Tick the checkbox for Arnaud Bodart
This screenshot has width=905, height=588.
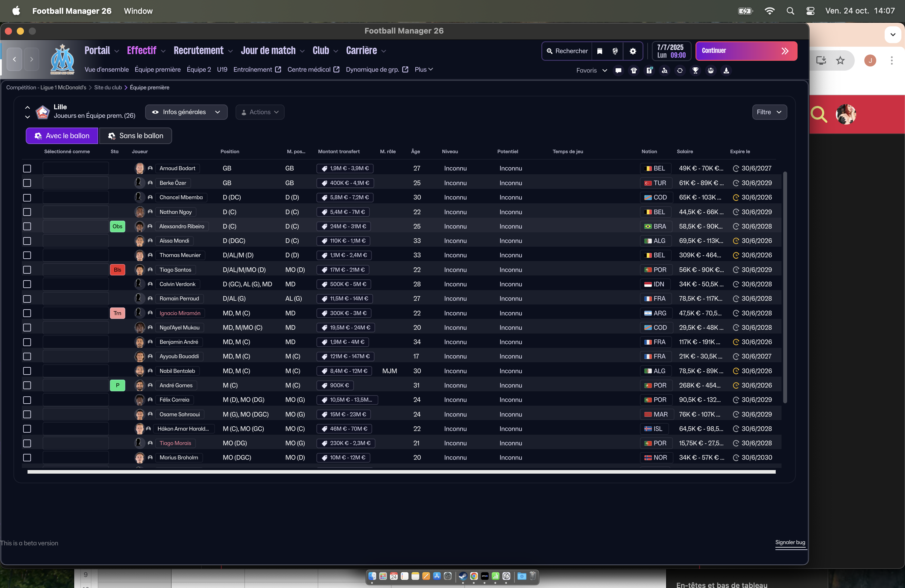pyautogui.click(x=27, y=169)
